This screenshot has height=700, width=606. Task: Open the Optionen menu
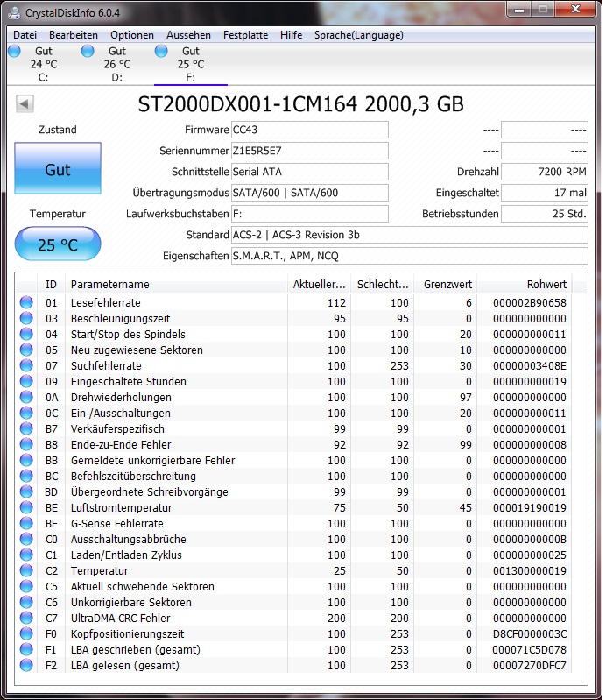(x=132, y=35)
